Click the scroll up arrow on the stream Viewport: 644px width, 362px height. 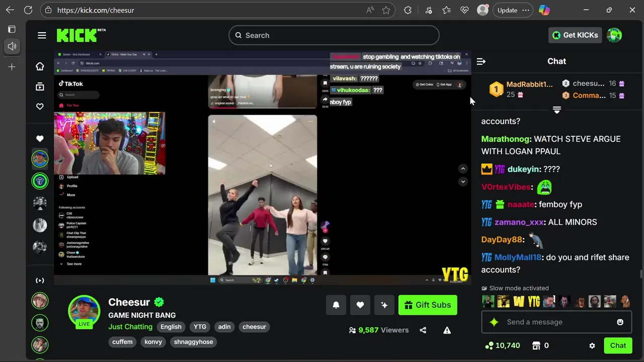coord(463,169)
